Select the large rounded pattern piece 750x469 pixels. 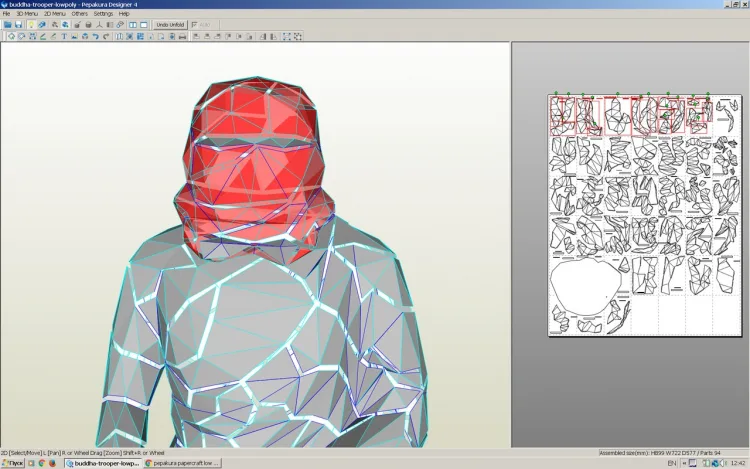click(586, 287)
